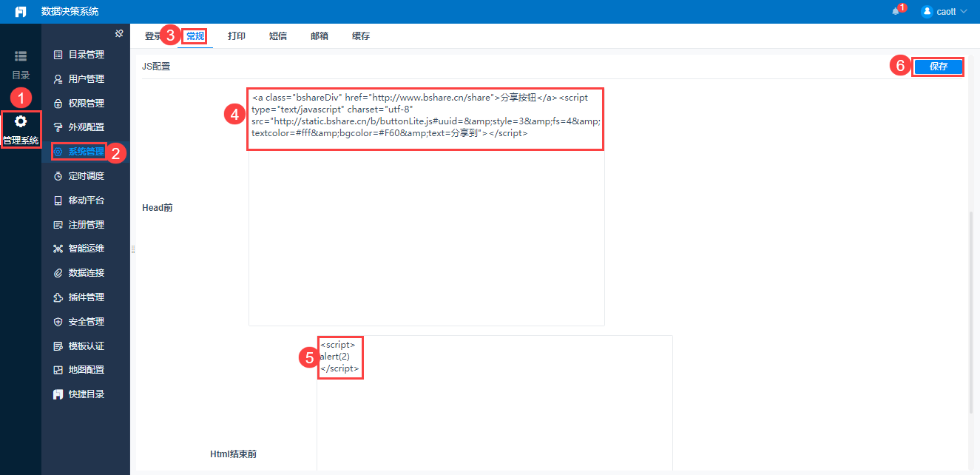
Task: Click the Head前 label
Action: coord(158,208)
